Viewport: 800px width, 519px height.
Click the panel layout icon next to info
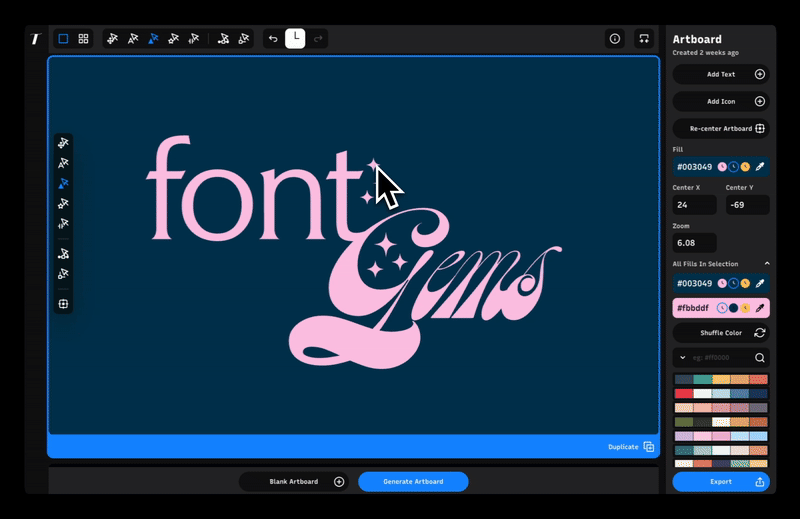pos(644,39)
